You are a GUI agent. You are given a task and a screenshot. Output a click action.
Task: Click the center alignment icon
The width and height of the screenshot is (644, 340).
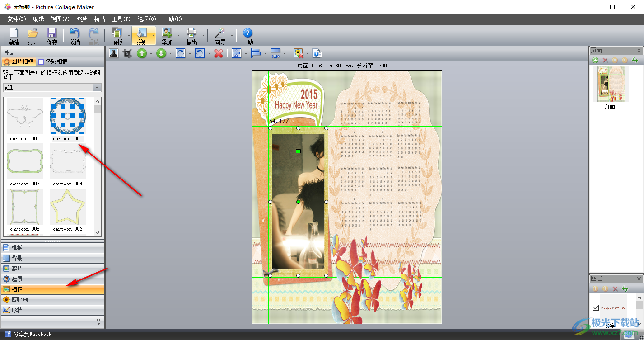236,53
